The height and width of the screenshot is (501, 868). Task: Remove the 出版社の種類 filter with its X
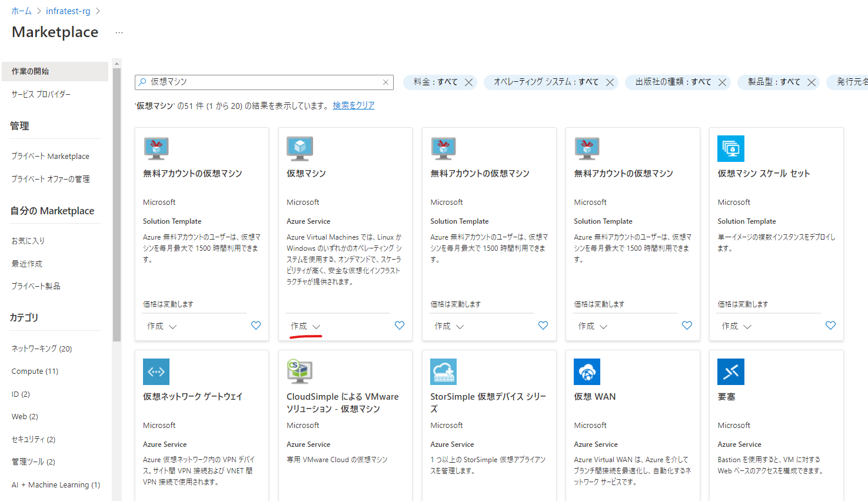(722, 82)
